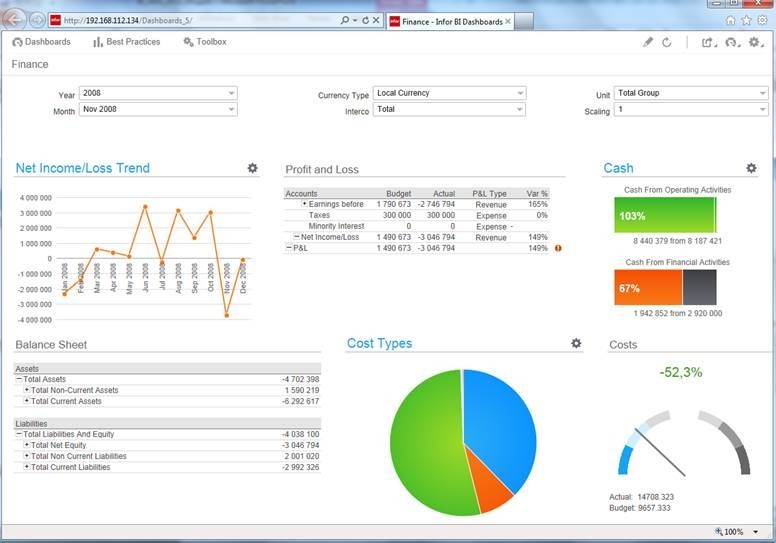
Task: Open Net Income/Loss Trend widget settings gear
Action: click(253, 169)
